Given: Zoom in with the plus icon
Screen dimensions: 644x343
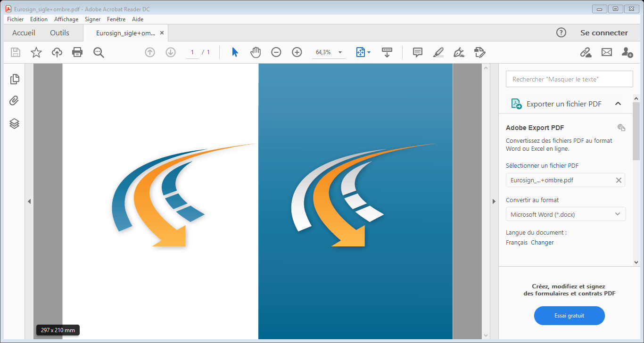Looking at the screenshot, I should 297,52.
